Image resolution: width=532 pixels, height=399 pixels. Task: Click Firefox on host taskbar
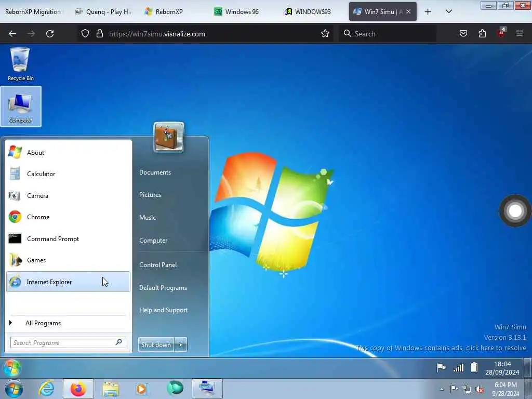point(78,389)
